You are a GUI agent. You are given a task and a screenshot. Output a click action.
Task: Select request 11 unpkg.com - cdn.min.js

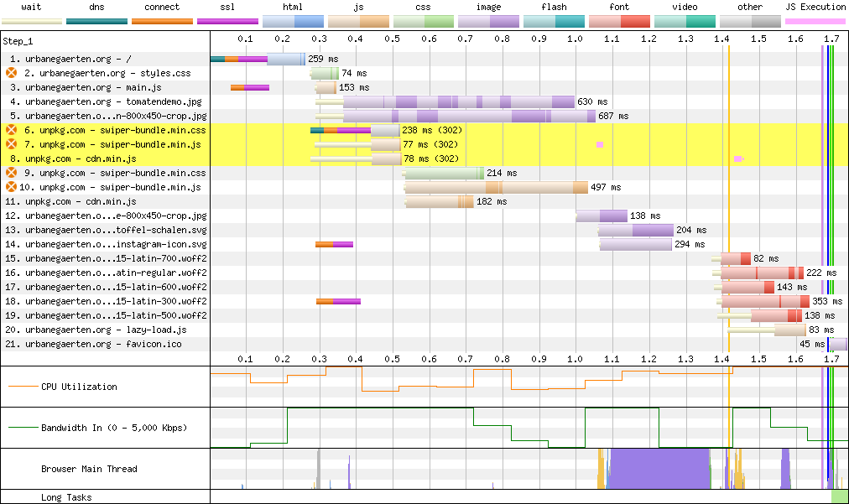click(70, 201)
